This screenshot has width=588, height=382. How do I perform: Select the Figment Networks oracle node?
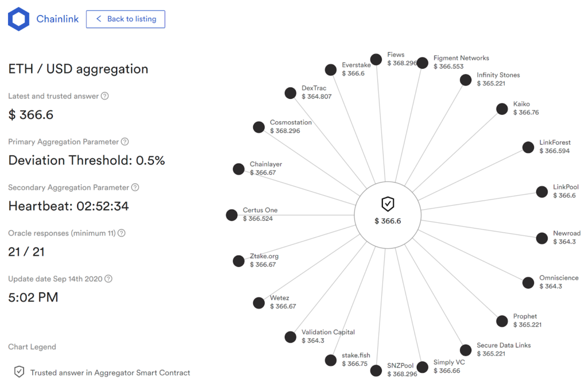pos(422,63)
